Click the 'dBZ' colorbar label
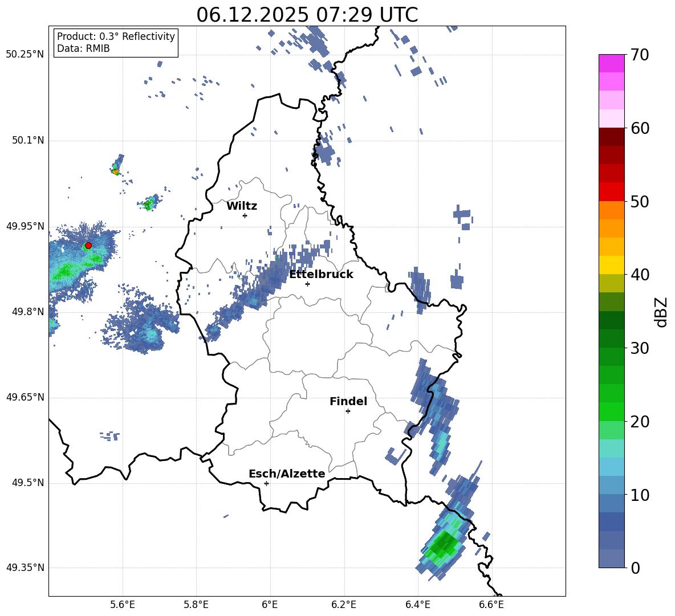Screen dimensions: 675x616 click(x=661, y=312)
